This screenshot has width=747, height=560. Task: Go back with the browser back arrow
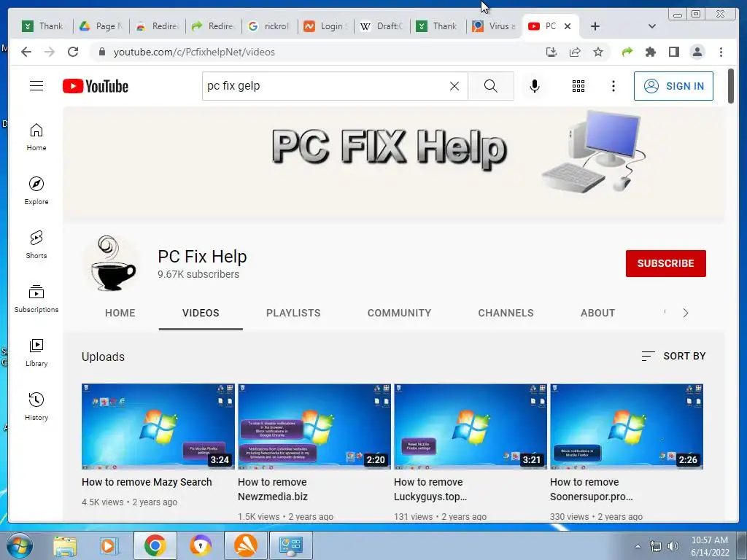point(26,52)
